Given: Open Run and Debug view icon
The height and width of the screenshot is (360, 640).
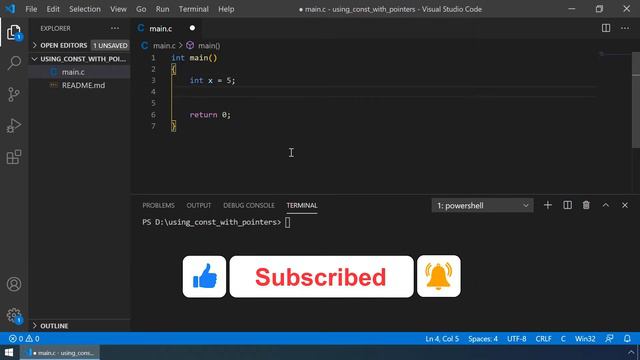Looking at the screenshot, I should [x=14, y=126].
